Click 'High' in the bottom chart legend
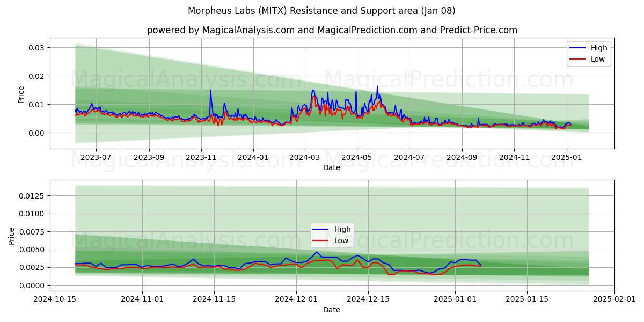The image size is (644, 322). (x=342, y=230)
